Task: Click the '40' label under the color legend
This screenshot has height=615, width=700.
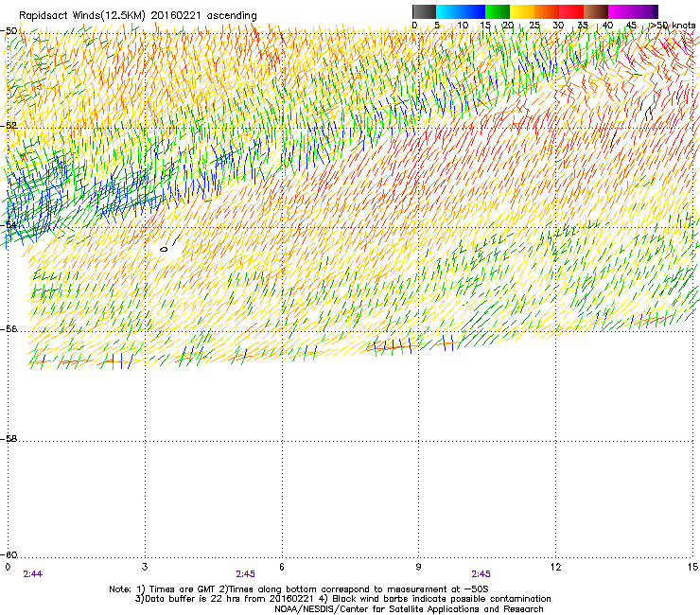Action: [x=607, y=26]
